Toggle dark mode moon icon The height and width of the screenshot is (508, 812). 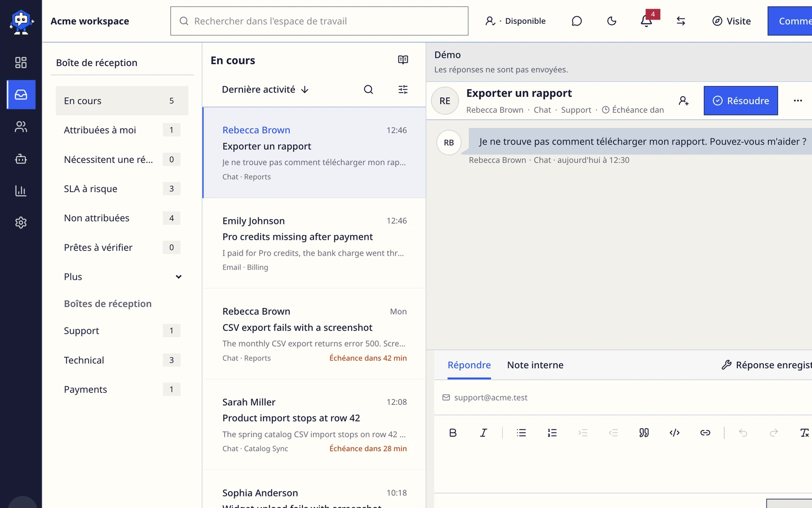click(x=612, y=21)
